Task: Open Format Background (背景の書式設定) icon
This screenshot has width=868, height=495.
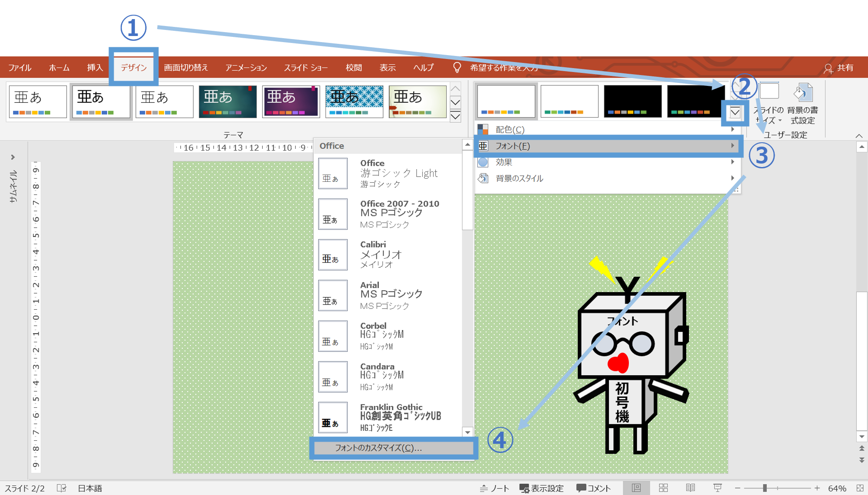Action: [x=802, y=93]
